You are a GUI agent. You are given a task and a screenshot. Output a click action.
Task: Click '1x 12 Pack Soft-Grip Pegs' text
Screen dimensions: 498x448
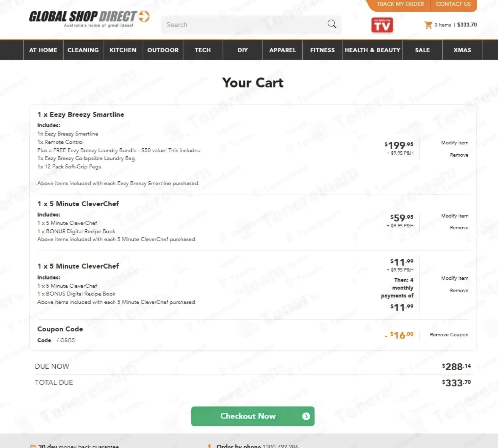69,167
